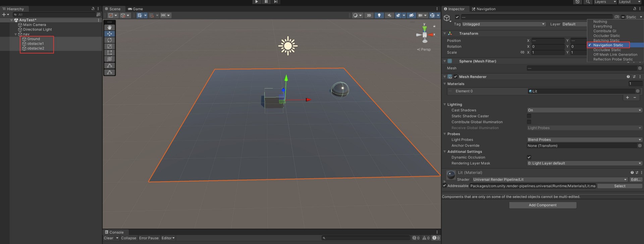Select the Rect transform tool
Viewport: 644px width, 244px height.
pyautogui.click(x=109, y=53)
